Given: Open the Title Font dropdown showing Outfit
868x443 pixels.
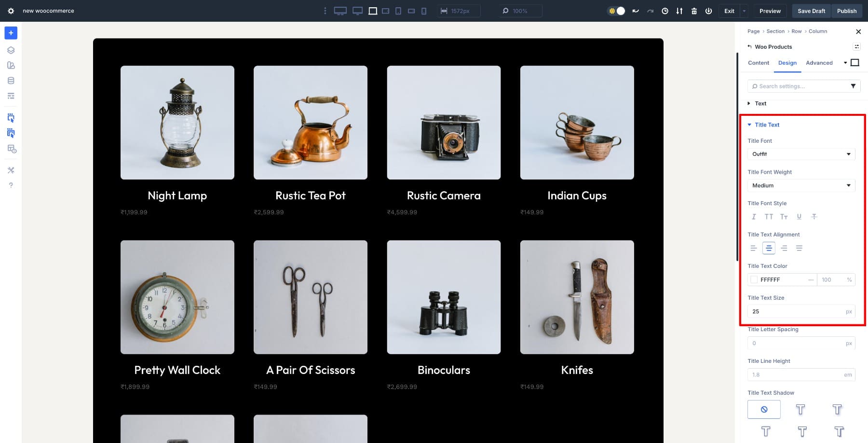Looking at the screenshot, I should tap(800, 154).
